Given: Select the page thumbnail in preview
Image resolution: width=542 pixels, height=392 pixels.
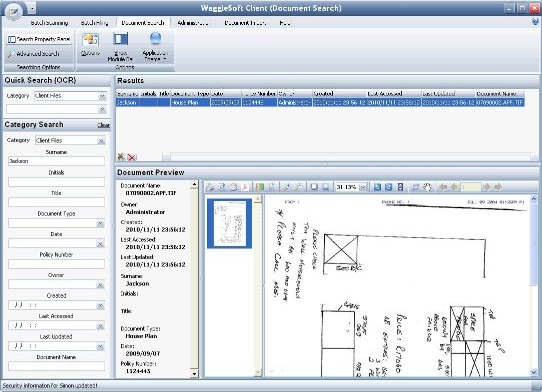Looking at the screenshot, I should 229,224.
